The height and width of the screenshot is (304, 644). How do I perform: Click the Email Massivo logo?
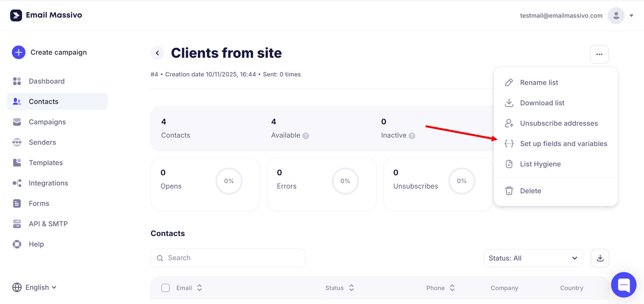pos(46,15)
